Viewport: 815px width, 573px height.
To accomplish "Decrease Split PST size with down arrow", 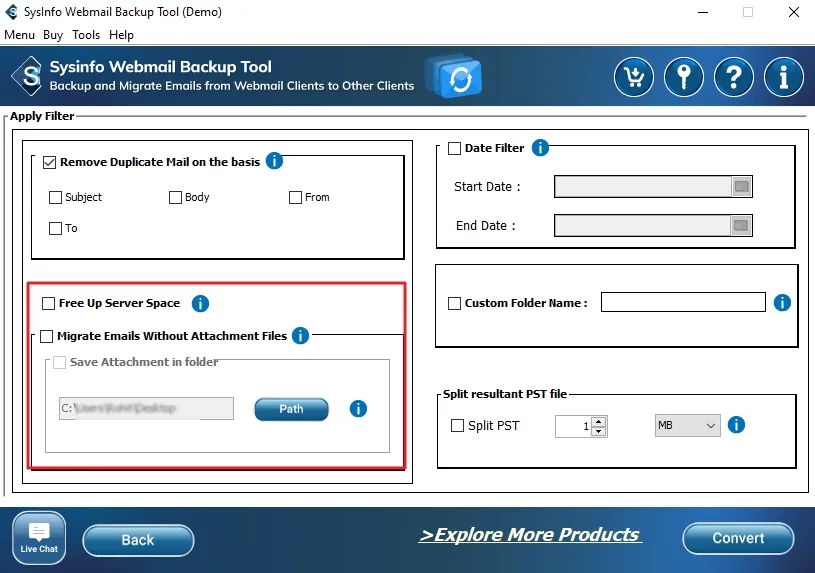I will (x=599, y=431).
